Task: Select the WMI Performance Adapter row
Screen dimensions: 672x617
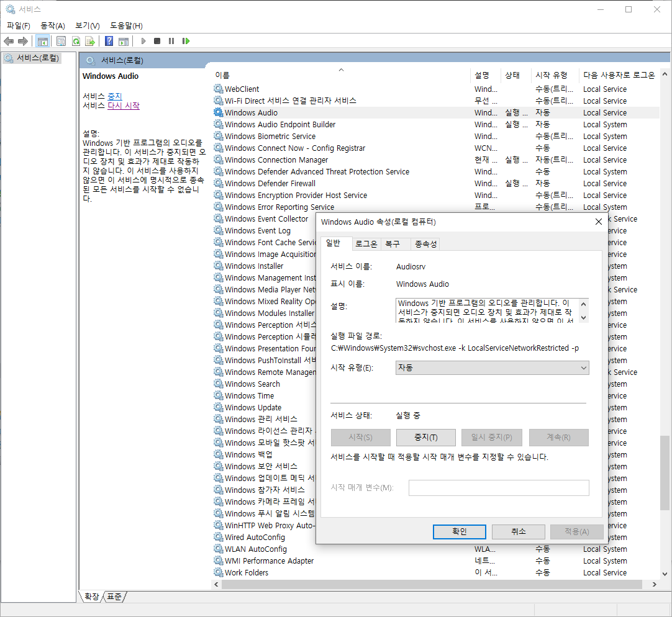Action: point(436,561)
